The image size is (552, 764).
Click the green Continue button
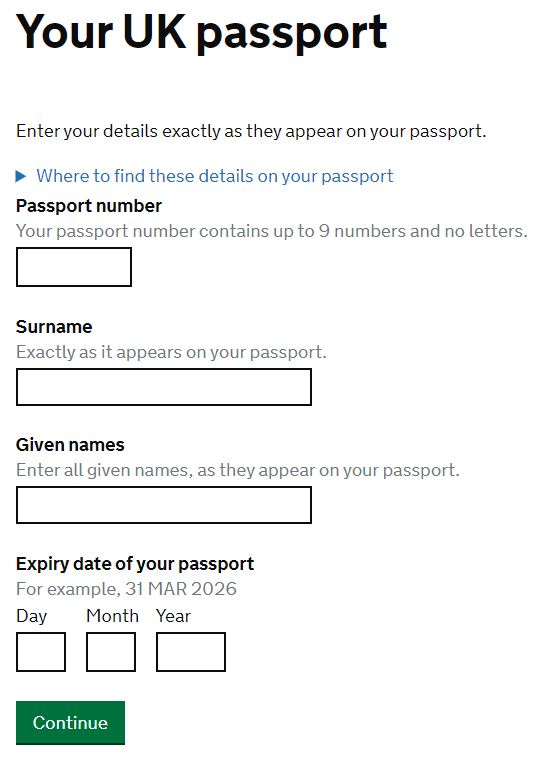(x=70, y=723)
